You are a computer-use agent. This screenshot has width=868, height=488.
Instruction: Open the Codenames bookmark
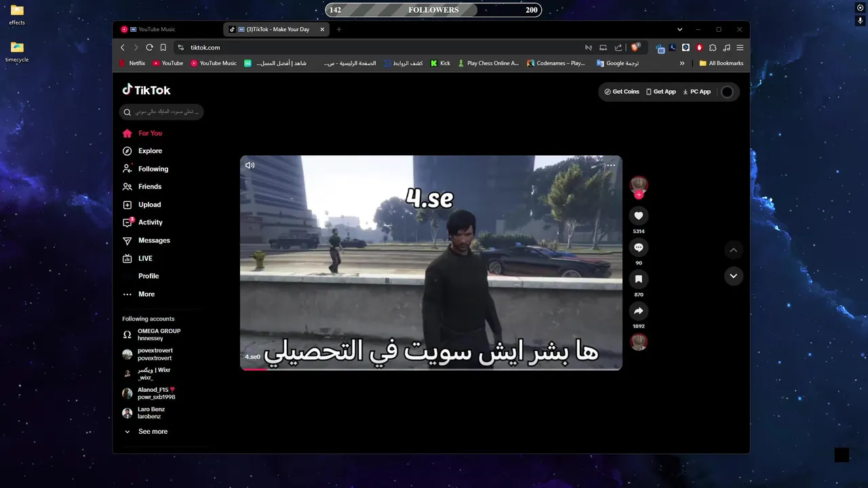[556, 63]
